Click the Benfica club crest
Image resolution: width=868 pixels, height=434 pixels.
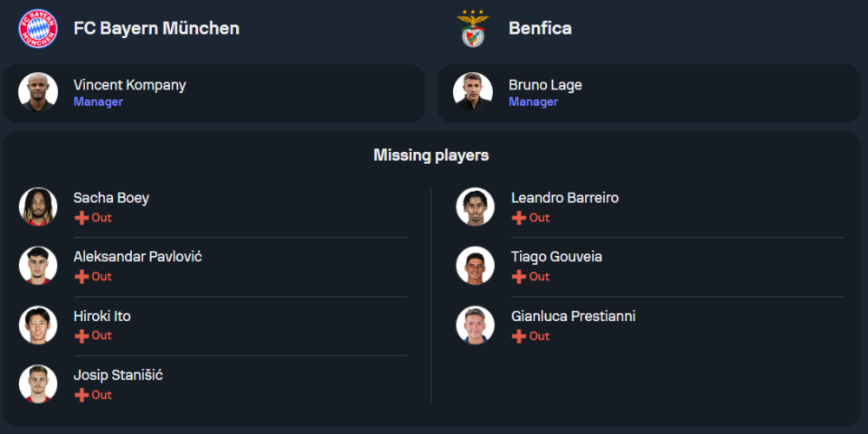[474, 29]
